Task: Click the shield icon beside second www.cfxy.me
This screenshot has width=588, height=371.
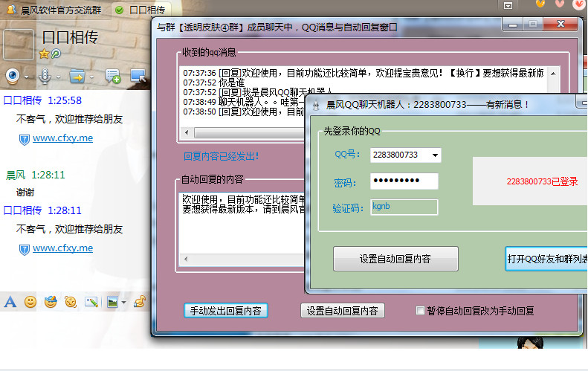Action: [25, 250]
